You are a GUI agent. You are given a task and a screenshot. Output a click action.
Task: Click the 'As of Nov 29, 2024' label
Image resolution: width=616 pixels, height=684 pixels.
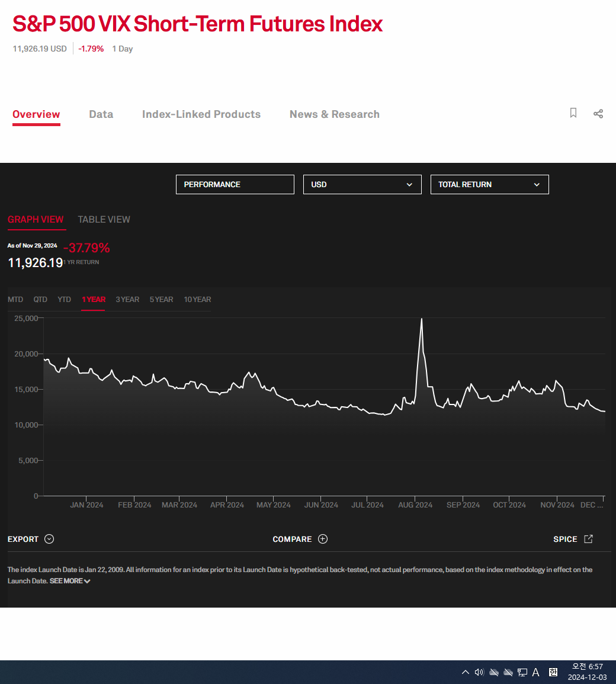pyautogui.click(x=33, y=246)
